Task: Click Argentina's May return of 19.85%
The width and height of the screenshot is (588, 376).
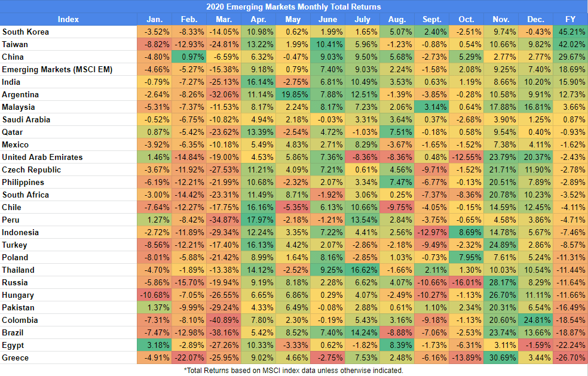Action: coord(293,94)
